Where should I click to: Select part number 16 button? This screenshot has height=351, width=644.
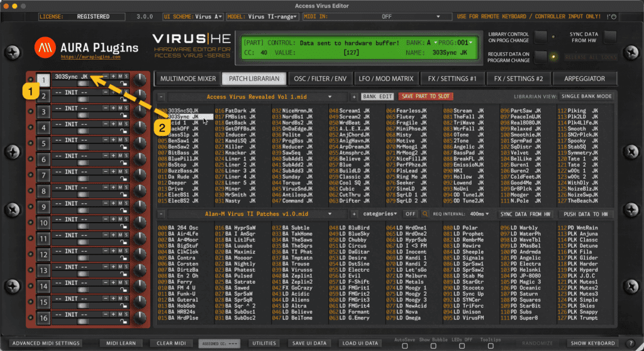pyautogui.click(x=43, y=318)
